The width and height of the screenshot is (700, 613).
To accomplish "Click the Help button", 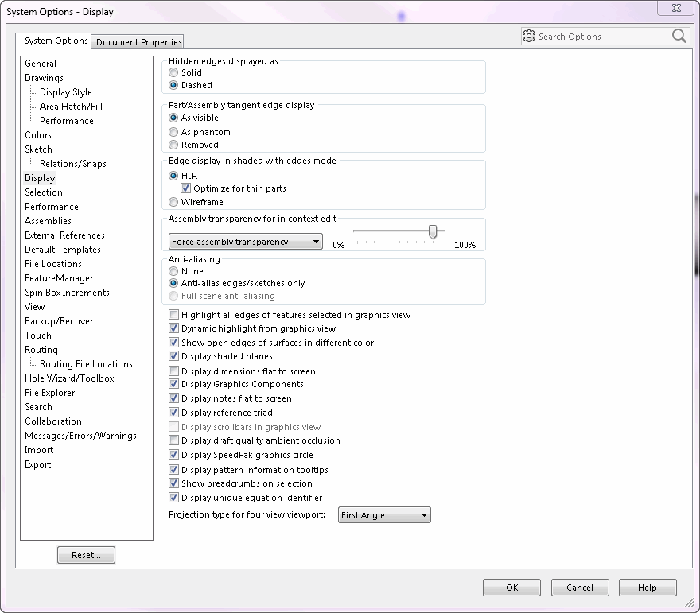I will (647, 588).
